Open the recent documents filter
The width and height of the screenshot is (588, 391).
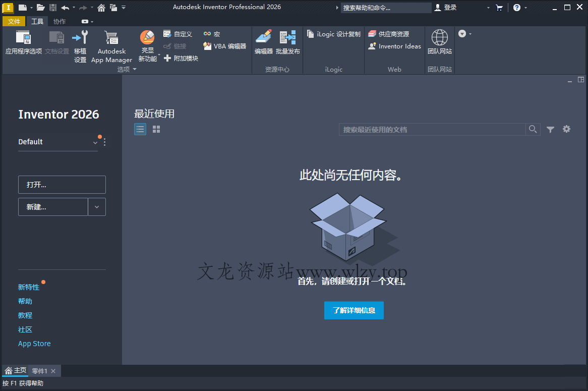click(x=550, y=129)
